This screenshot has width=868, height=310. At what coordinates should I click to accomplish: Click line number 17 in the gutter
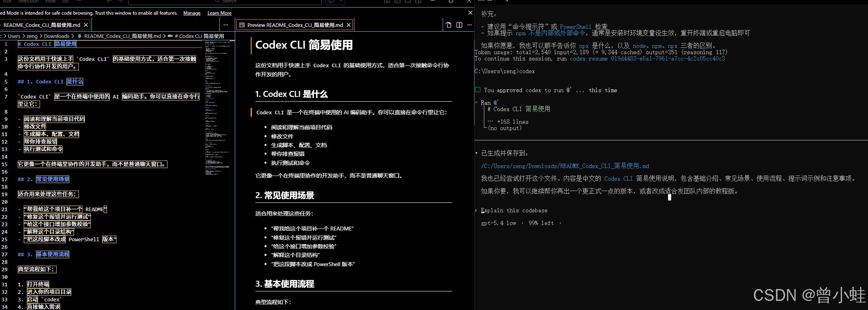(x=4, y=179)
